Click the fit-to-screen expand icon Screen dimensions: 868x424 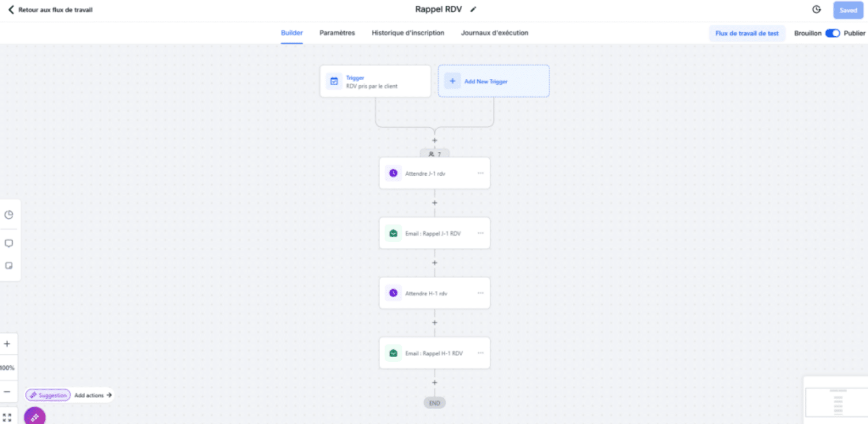(7, 417)
